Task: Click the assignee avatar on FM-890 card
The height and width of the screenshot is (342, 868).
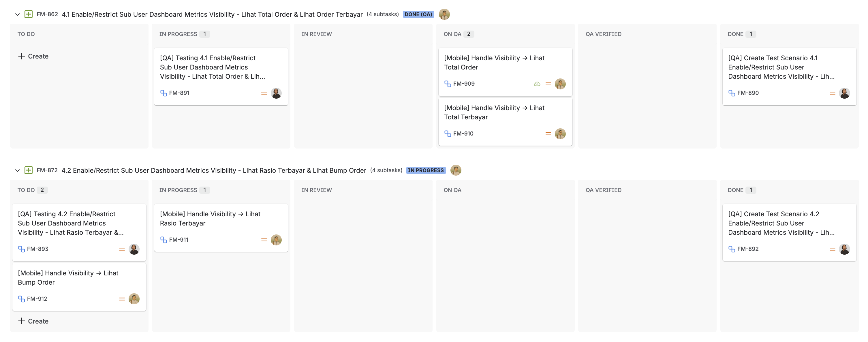Action: [x=844, y=93]
